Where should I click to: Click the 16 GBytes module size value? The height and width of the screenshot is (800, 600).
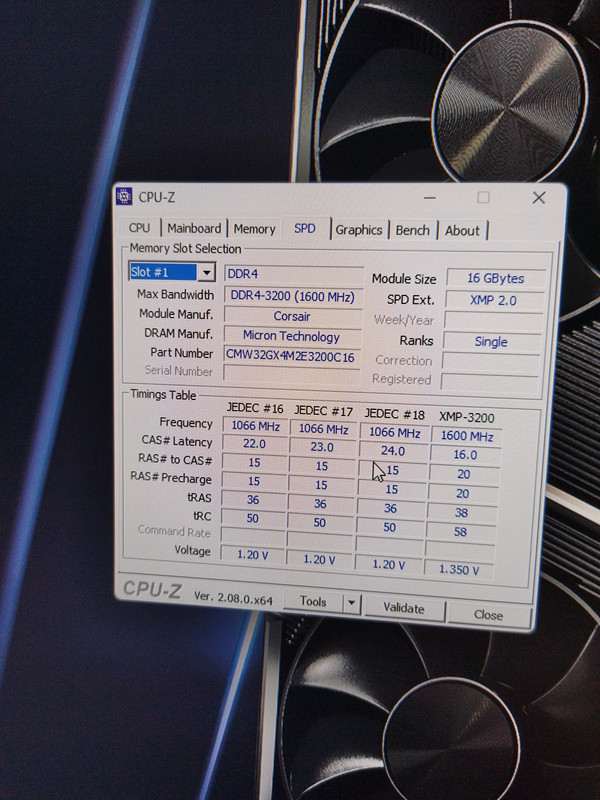point(495,279)
